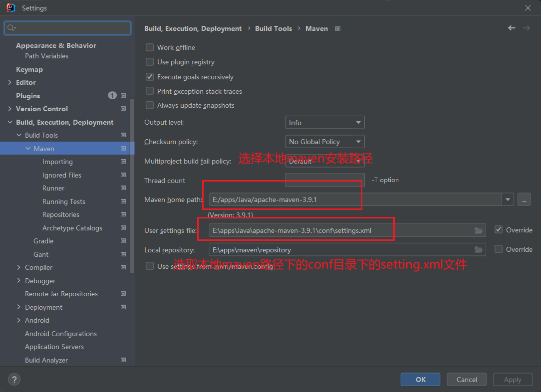Expand the Compiler tree node
Image resolution: width=541 pixels, height=392 pixels.
point(19,267)
